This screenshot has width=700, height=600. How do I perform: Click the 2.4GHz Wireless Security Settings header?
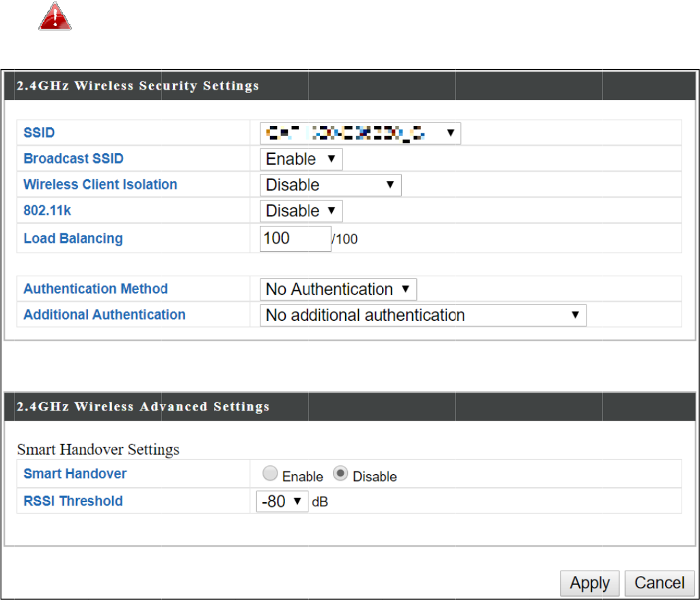click(137, 86)
